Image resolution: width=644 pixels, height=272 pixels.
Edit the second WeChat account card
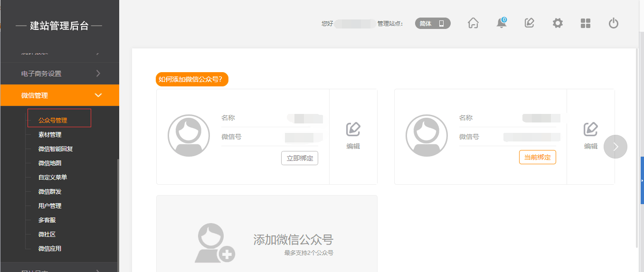(590, 136)
